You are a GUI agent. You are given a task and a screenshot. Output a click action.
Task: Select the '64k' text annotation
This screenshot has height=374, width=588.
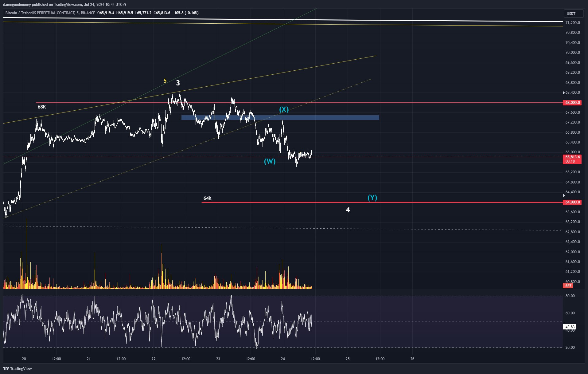pyautogui.click(x=207, y=198)
